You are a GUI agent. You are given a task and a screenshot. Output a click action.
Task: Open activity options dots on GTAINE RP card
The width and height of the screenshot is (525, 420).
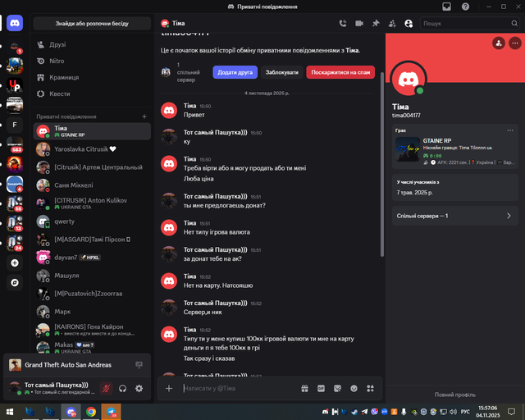pyautogui.click(x=510, y=130)
